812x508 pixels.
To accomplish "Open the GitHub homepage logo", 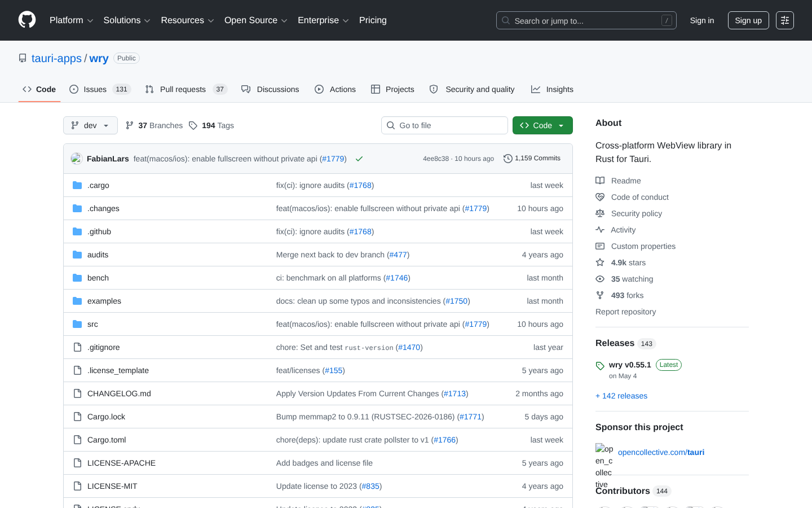I will point(27,20).
